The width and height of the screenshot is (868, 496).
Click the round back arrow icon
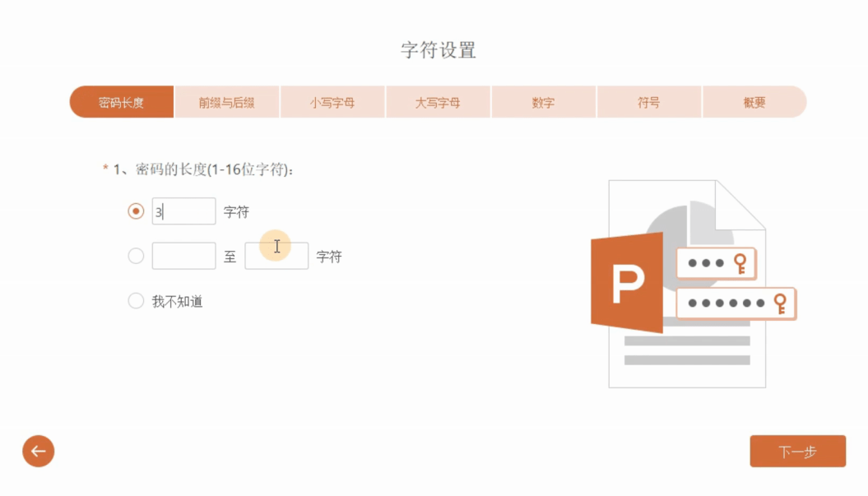click(x=38, y=451)
